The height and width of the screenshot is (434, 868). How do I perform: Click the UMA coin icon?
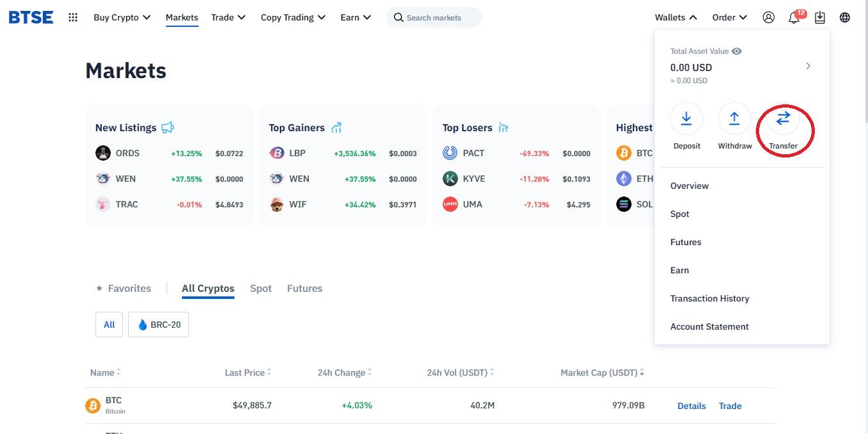click(x=450, y=204)
